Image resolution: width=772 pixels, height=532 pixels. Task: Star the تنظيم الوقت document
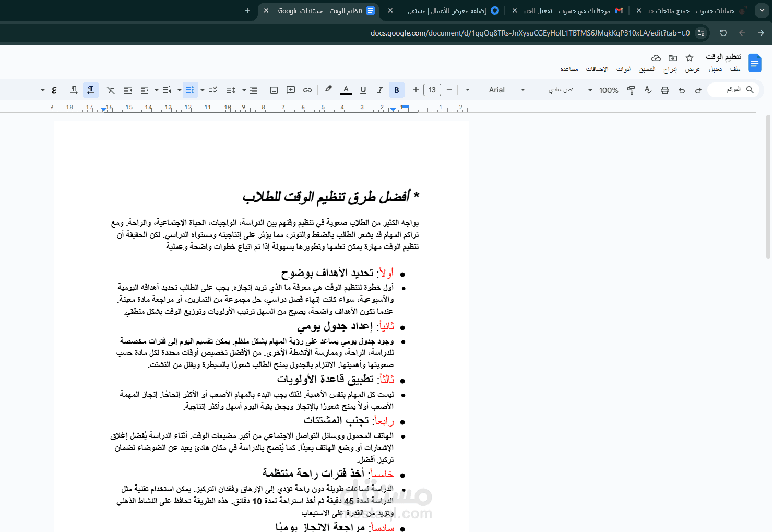[x=690, y=58]
